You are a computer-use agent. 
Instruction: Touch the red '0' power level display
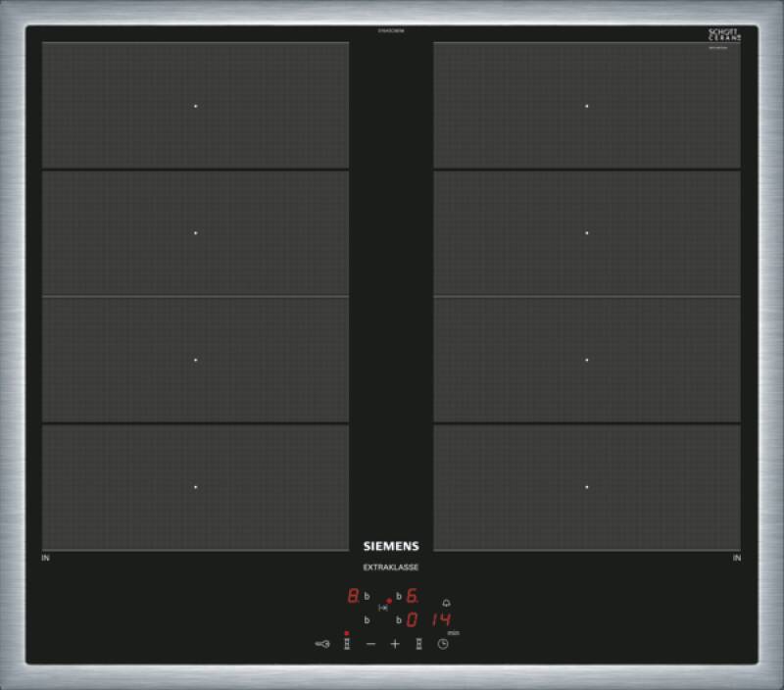pyautogui.click(x=412, y=620)
